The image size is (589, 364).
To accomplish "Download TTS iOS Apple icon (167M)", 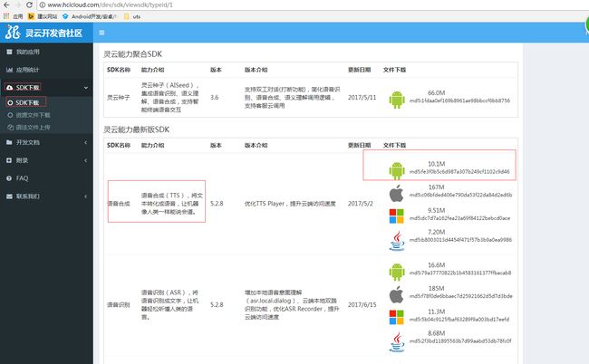I will (396, 193).
